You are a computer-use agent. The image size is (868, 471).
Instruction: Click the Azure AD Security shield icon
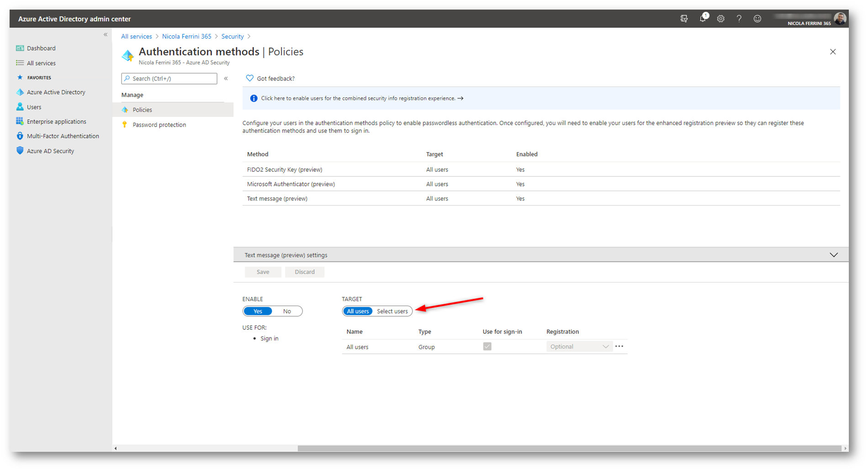coord(20,150)
